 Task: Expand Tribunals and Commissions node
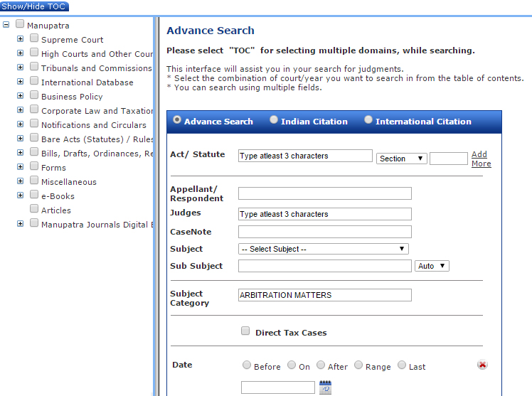tap(21, 68)
